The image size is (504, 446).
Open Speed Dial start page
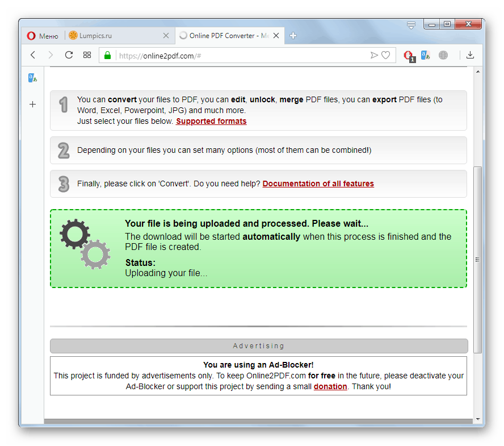click(87, 55)
